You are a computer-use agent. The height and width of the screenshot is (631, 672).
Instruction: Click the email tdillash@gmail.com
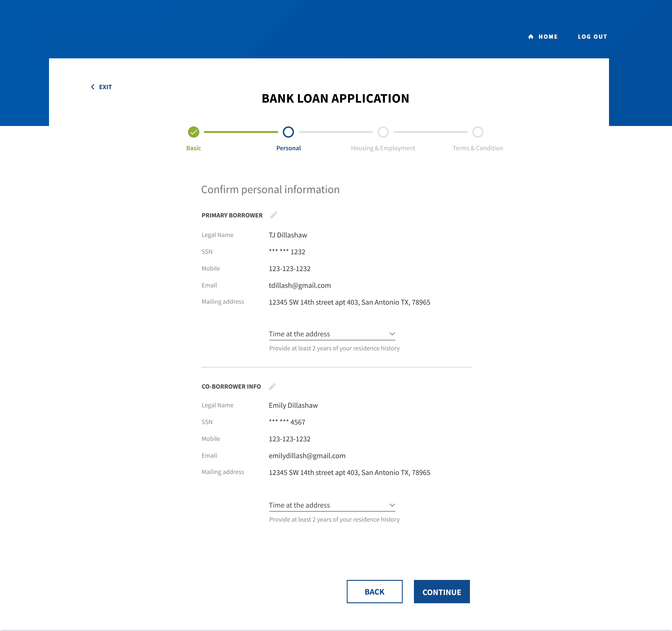(300, 285)
